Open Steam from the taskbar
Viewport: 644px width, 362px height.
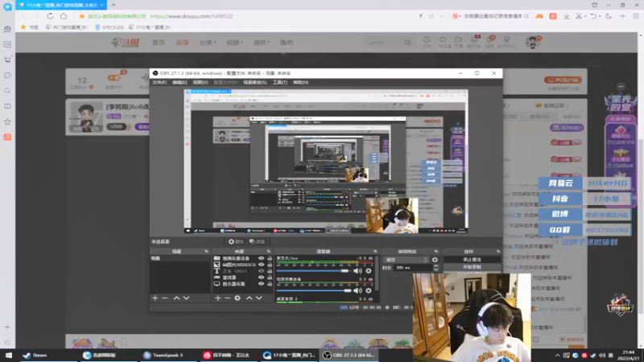tap(35, 356)
